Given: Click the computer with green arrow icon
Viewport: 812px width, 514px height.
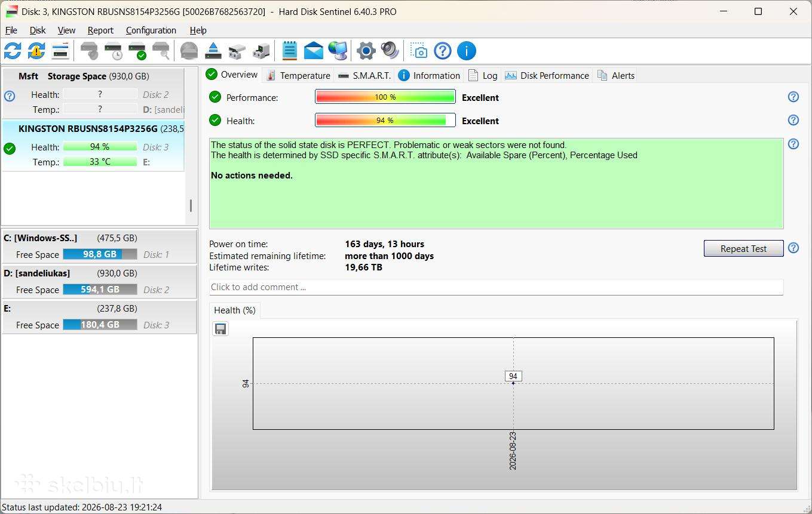Looking at the screenshot, I should (261, 51).
